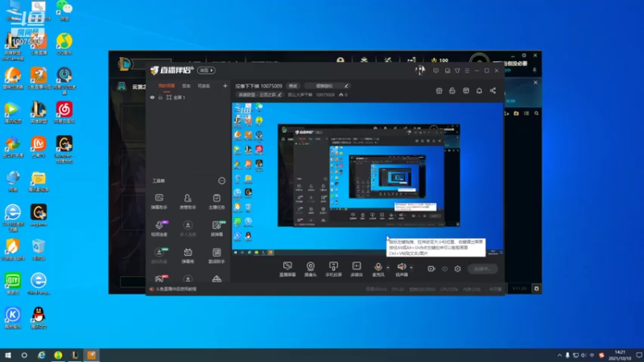Show hidden system tray icons chevron

559,356
